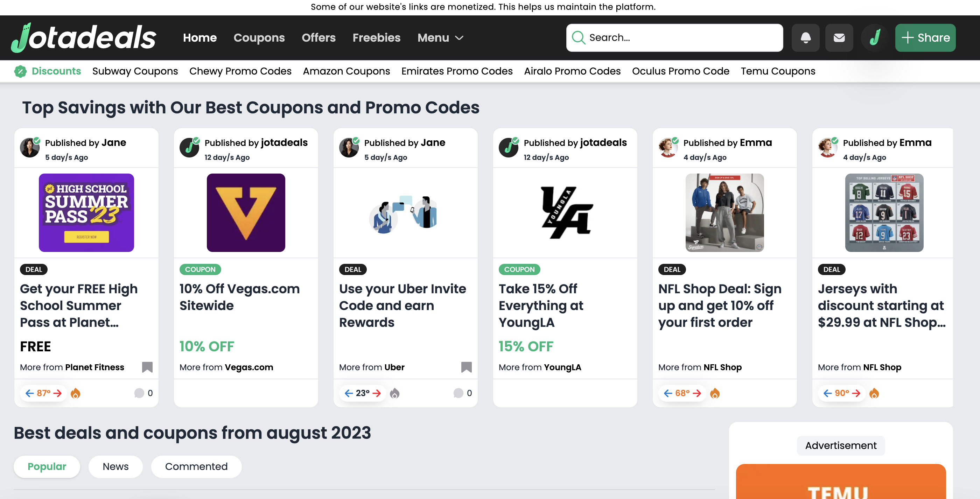Open the Coupons navigation item
The height and width of the screenshot is (499, 980).
tap(259, 38)
